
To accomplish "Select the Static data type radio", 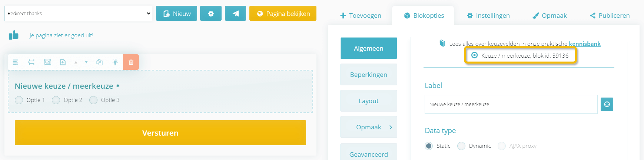I will coord(429,146).
